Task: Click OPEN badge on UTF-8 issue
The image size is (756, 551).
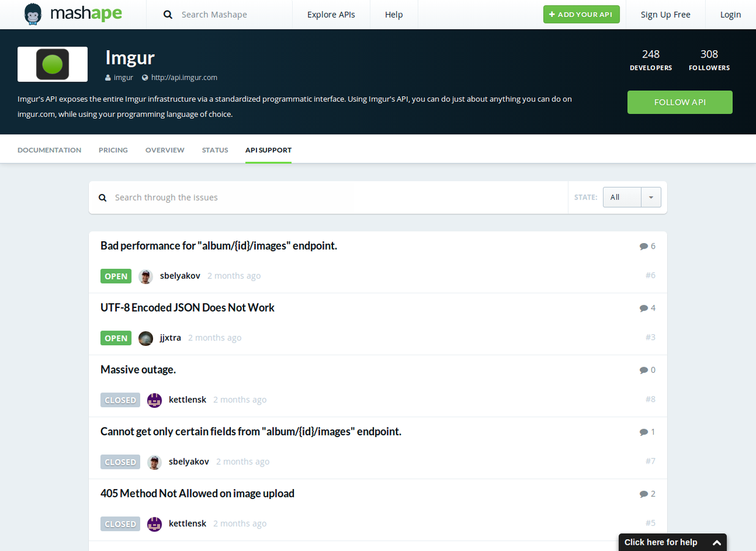Action: [116, 338]
